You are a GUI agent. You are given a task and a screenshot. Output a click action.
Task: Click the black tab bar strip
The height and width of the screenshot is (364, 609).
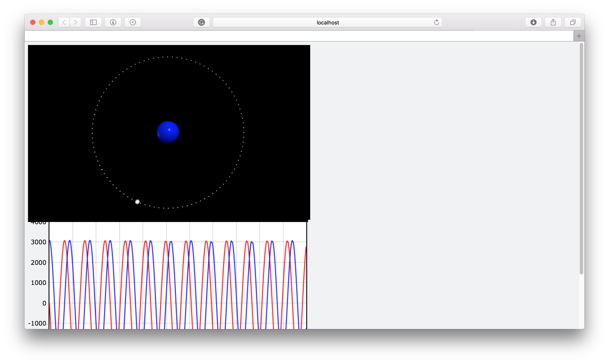[295, 36]
